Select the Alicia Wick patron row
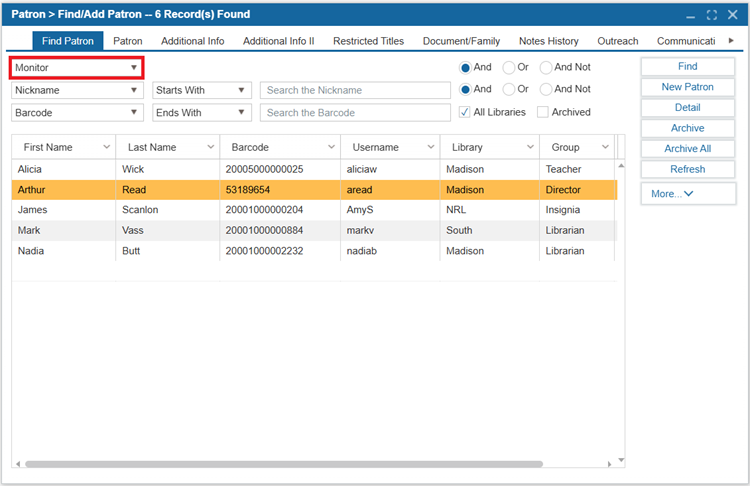The image size is (750, 486). point(314,169)
